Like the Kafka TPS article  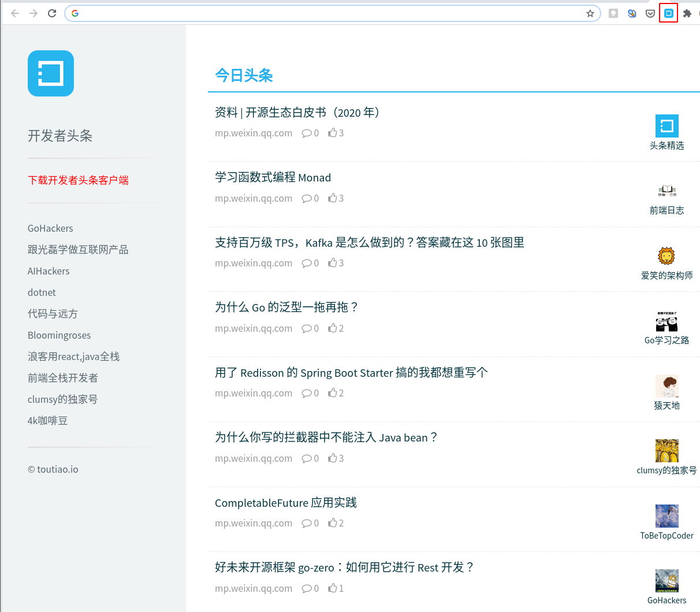332,263
